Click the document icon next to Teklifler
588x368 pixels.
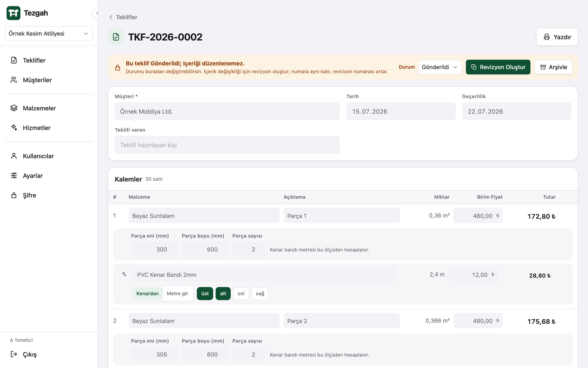pyautogui.click(x=14, y=60)
